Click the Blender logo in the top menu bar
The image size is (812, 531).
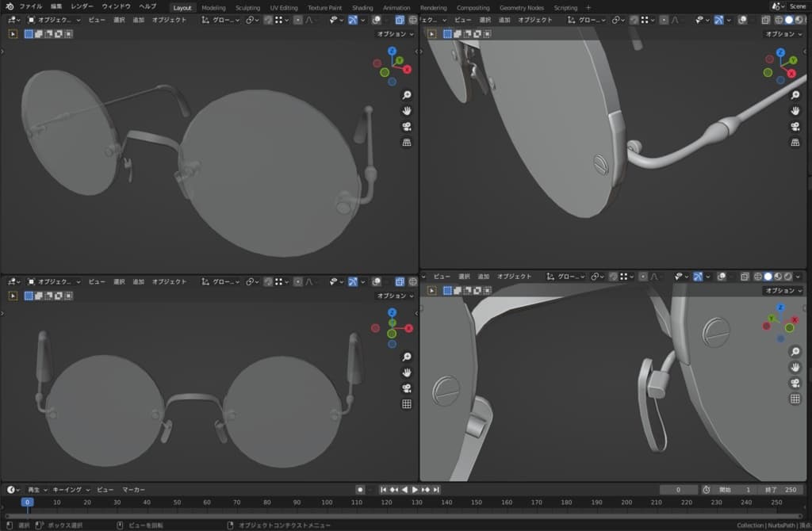pos(9,7)
